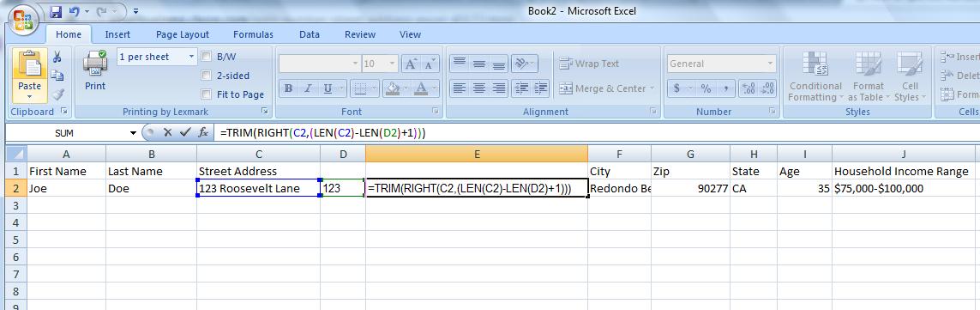Save the workbook from Quick Access Toolbar
This screenshot has height=310, width=980.
click(55, 11)
